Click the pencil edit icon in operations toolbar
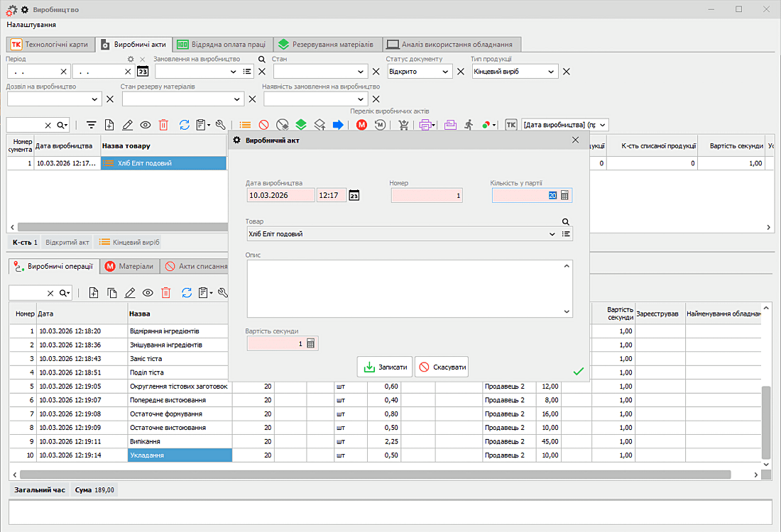The height and width of the screenshot is (532, 781). (x=129, y=292)
